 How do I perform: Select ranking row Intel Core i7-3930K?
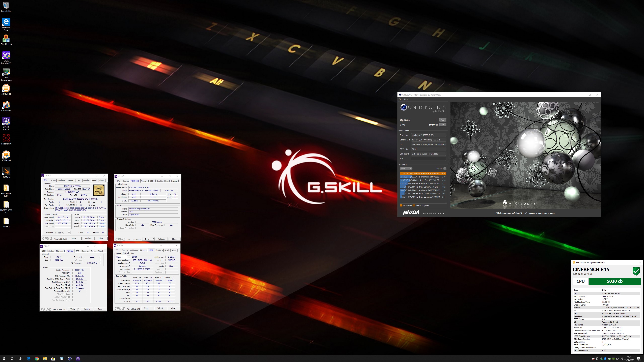pyautogui.click(x=423, y=180)
